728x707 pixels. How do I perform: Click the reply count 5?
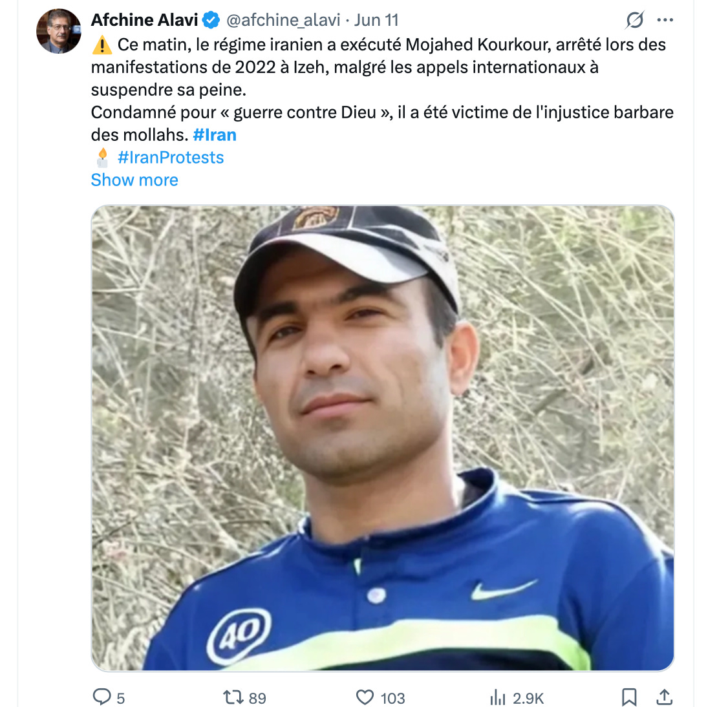(x=121, y=698)
